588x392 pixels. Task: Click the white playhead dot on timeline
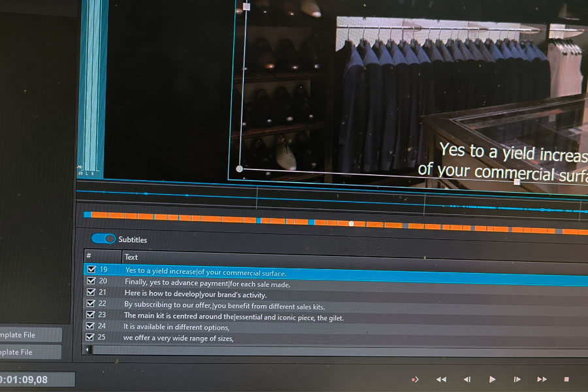click(351, 223)
